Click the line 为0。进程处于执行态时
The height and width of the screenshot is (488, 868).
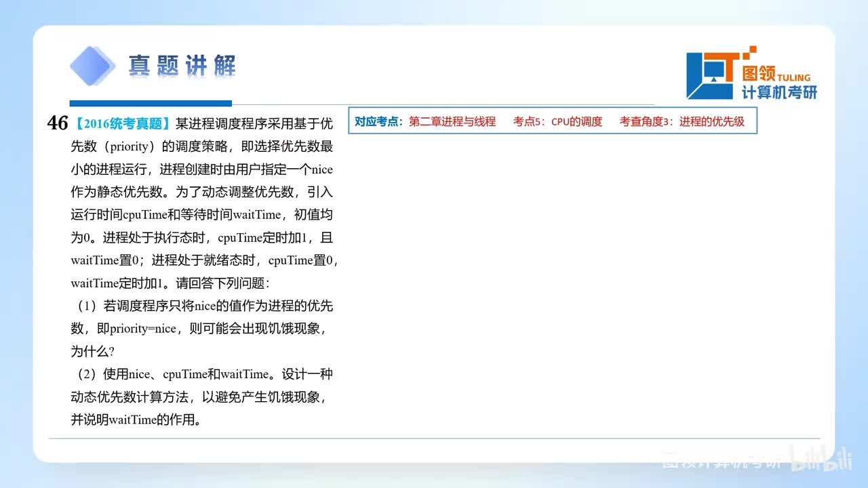pyautogui.click(x=202, y=238)
